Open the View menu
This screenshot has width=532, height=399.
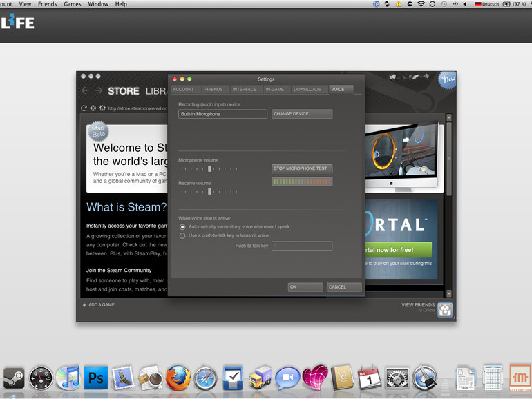click(25, 4)
